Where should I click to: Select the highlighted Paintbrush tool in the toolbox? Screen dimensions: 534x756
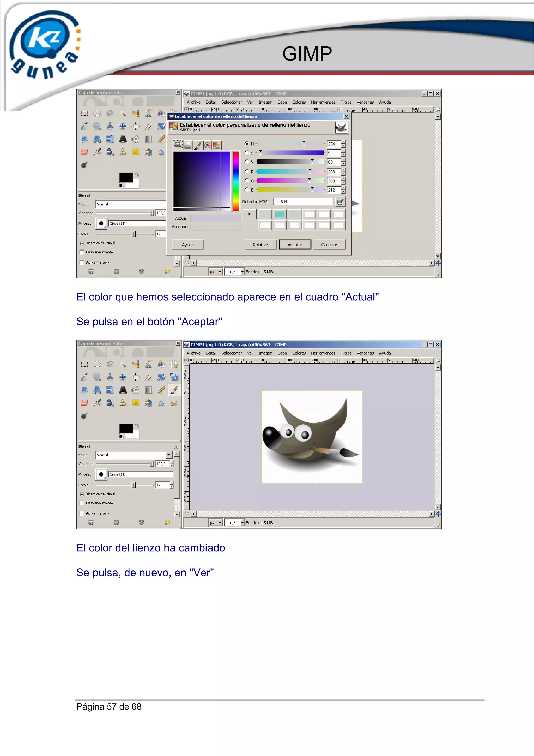[x=174, y=390]
